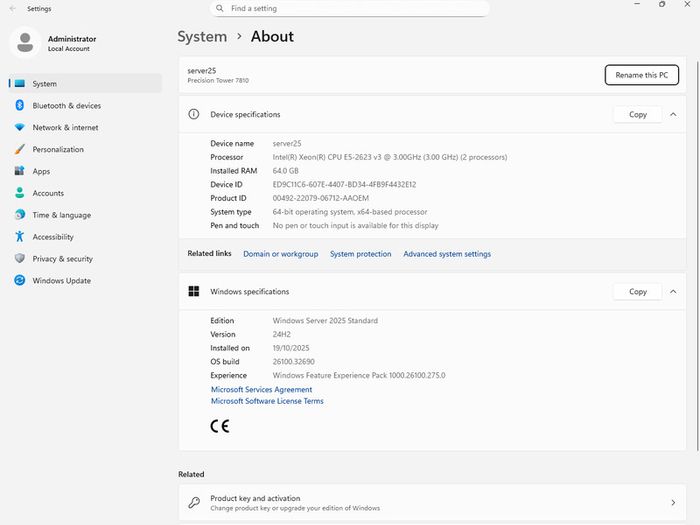
Task: Click the Windows logo in Windows specifications
Action: (194, 292)
